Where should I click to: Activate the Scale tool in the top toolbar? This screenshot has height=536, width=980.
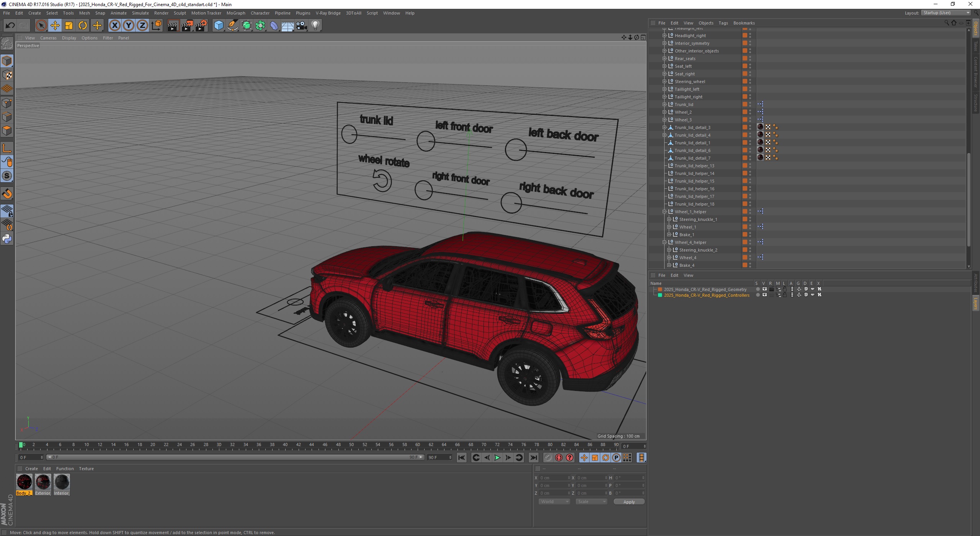(69, 26)
